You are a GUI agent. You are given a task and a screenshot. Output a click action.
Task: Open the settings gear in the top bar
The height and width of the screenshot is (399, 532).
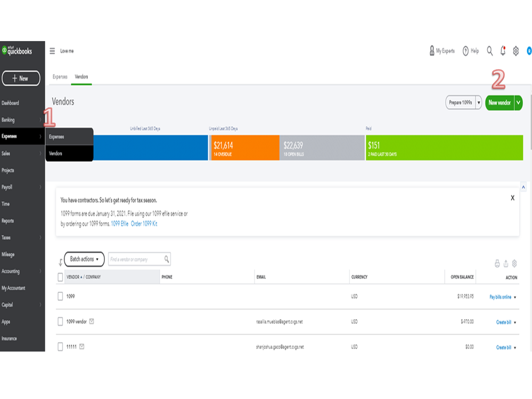(x=515, y=51)
